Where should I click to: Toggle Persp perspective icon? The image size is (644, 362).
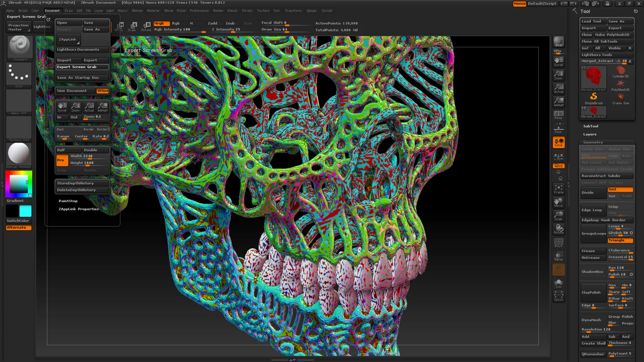click(558, 115)
